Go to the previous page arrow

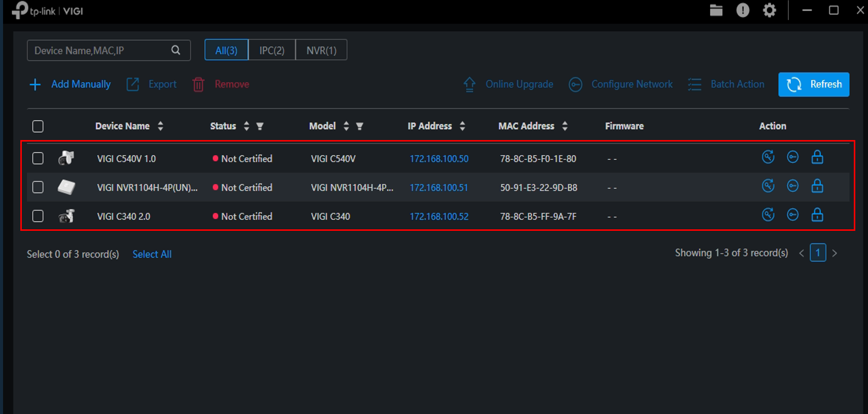pyautogui.click(x=802, y=253)
